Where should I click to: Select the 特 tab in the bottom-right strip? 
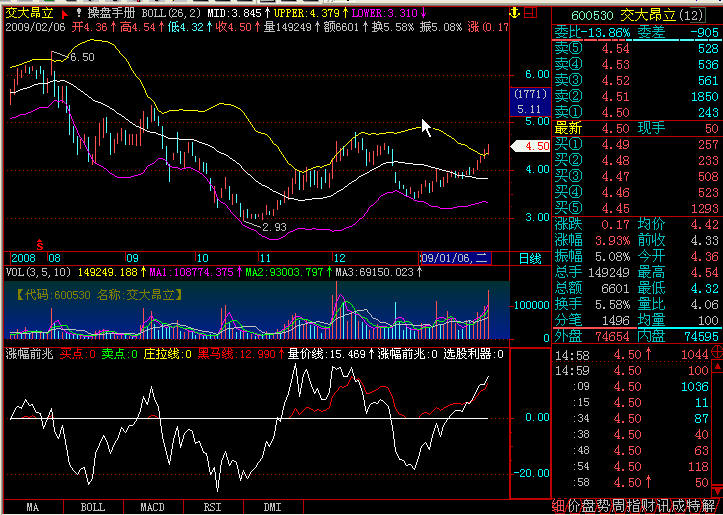(695, 506)
